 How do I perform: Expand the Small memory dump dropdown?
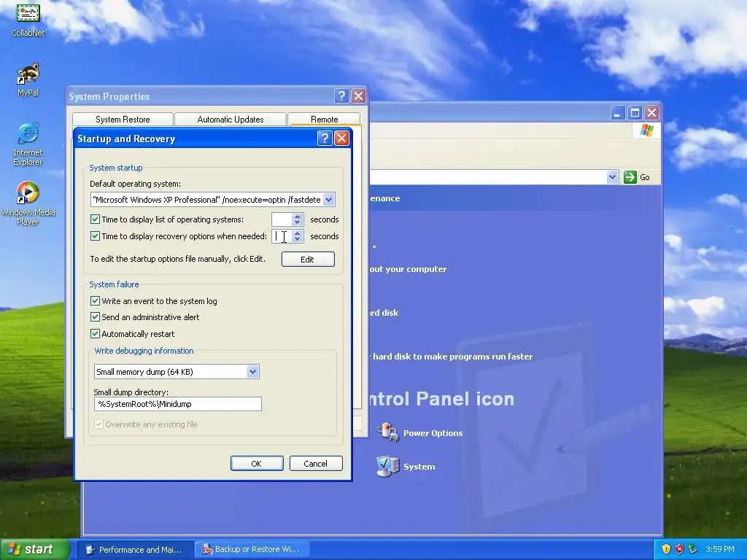click(x=253, y=371)
